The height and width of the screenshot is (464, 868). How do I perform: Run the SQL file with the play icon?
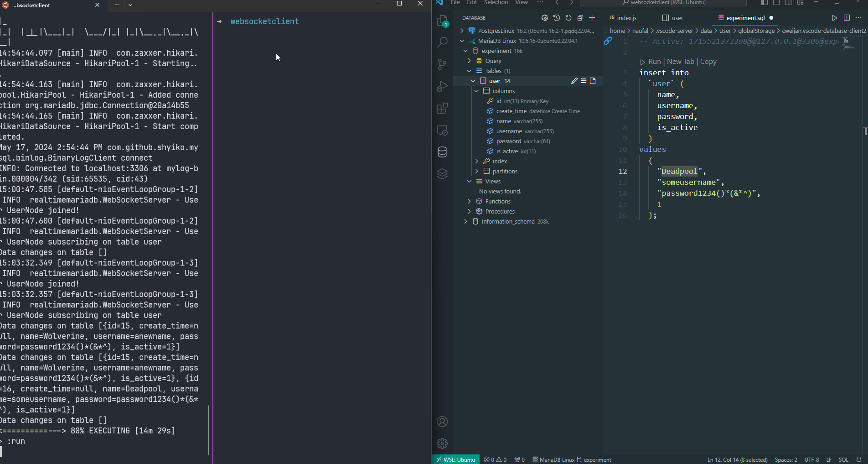(834, 18)
